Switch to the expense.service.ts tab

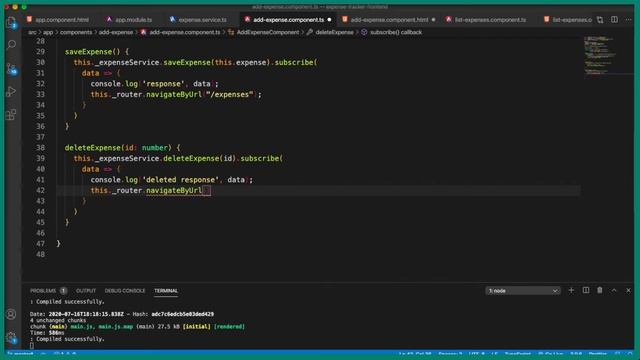198,20
